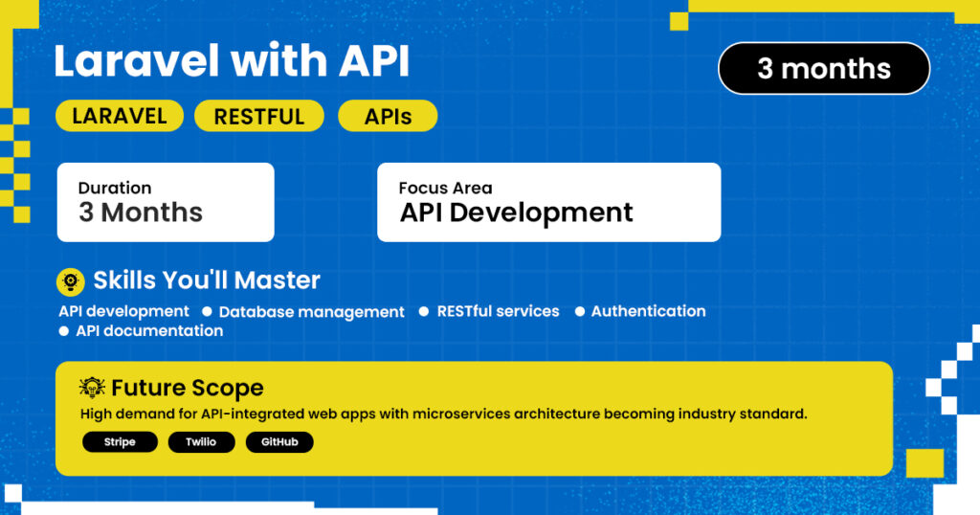
Task: Click the Skills You'll Master heading
Action: pyautogui.click(x=207, y=280)
